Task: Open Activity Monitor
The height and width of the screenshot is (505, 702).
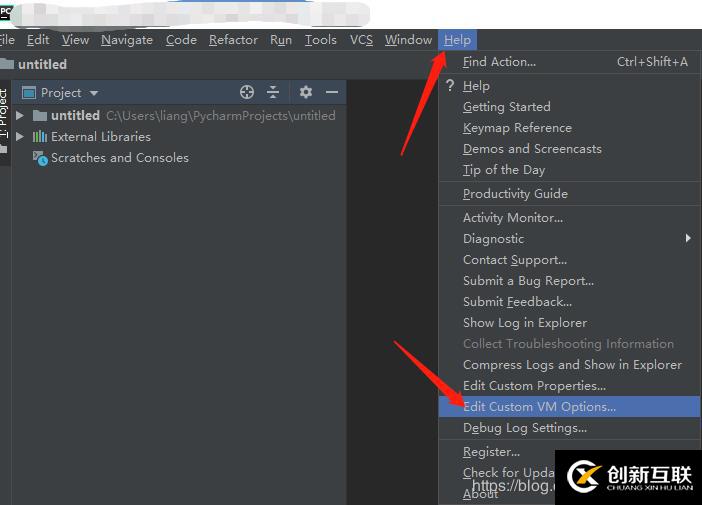Action: [569, 218]
